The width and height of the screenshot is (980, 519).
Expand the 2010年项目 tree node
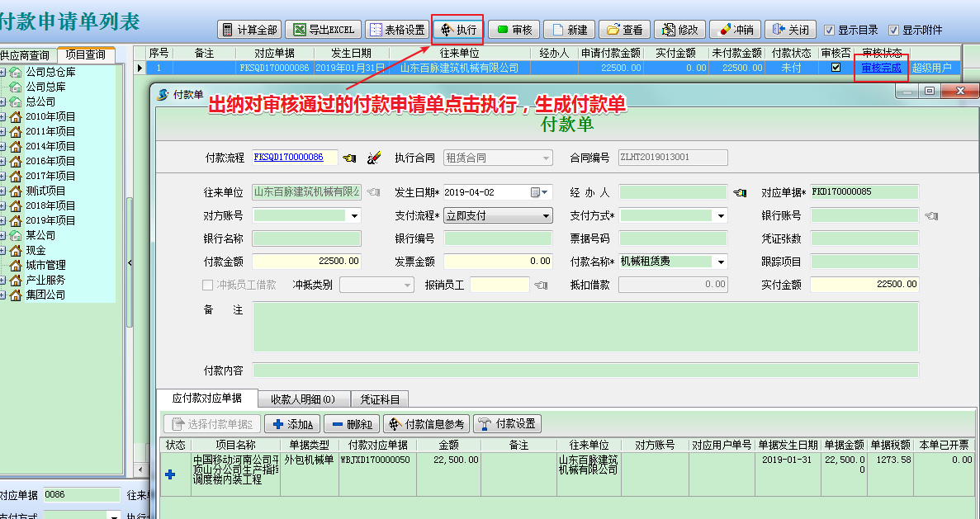tap(2, 117)
